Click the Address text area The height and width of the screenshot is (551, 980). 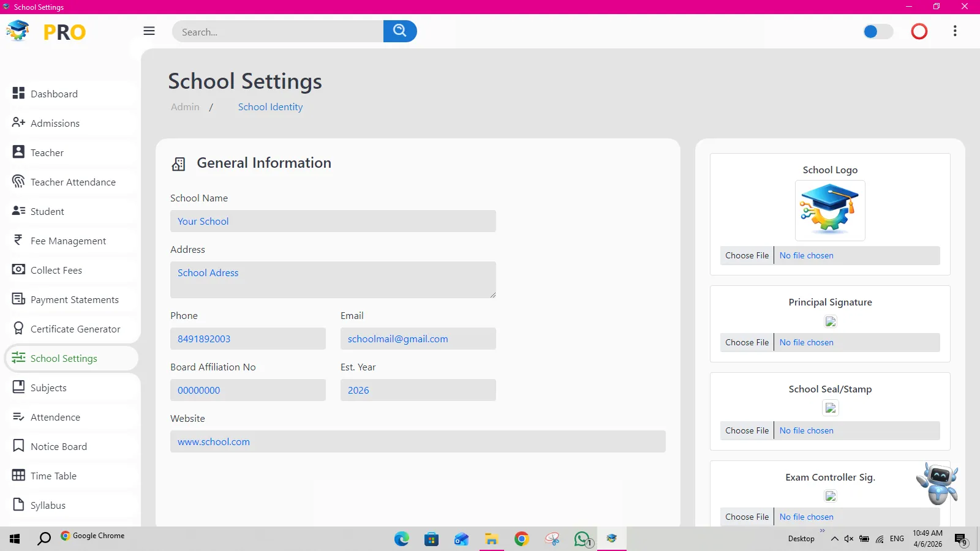(333, 280)
